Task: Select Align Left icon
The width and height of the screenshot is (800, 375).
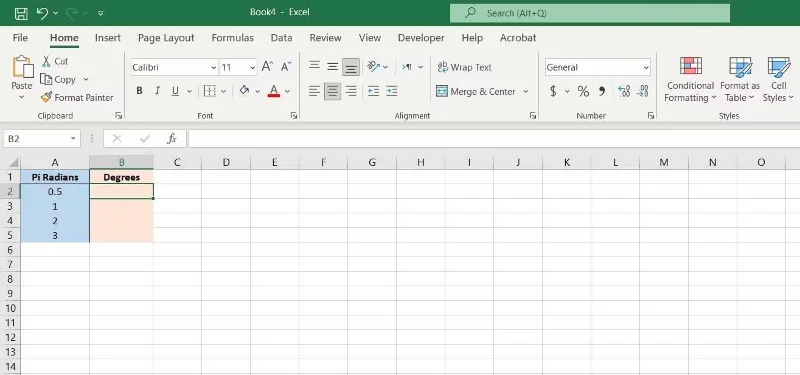Action: point(314,91)
